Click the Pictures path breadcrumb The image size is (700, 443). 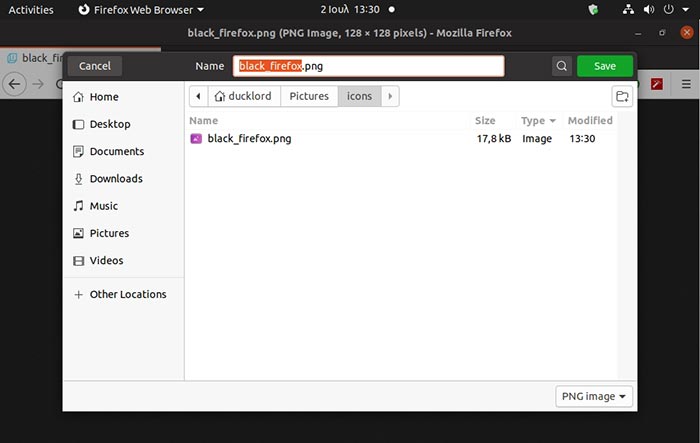[309, 96]
